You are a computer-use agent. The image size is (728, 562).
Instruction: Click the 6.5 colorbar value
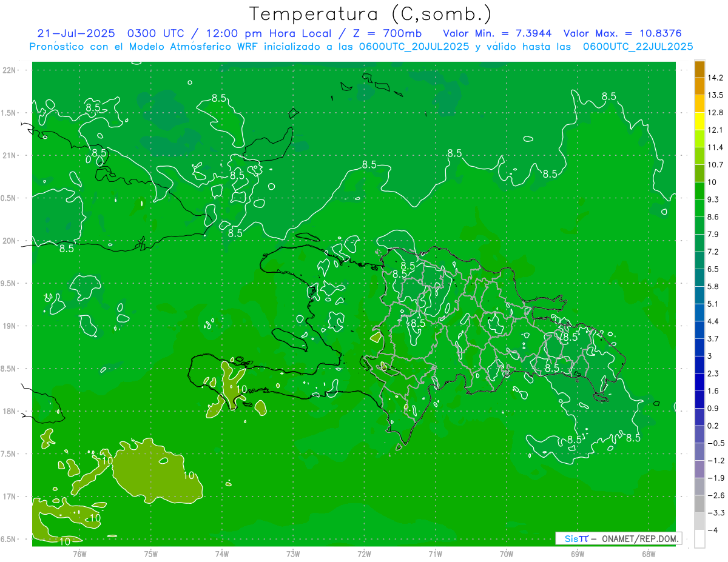point(713,269)
